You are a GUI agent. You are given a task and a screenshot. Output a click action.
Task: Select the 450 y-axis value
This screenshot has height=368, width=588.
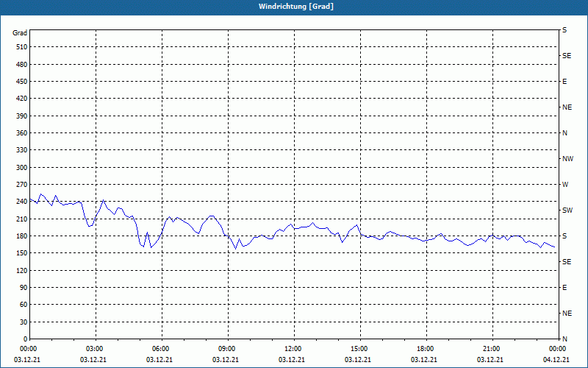pyautogui.click(x=22, y=82)
